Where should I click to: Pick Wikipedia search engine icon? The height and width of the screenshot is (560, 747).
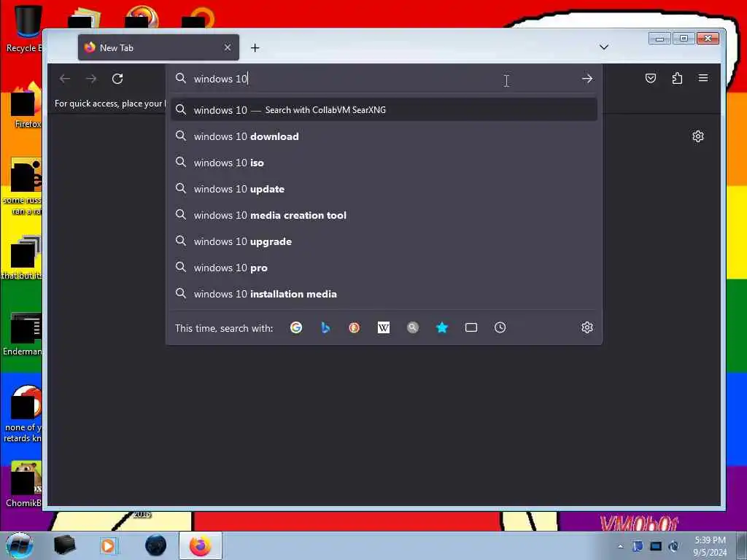click(x=384, y=327)
